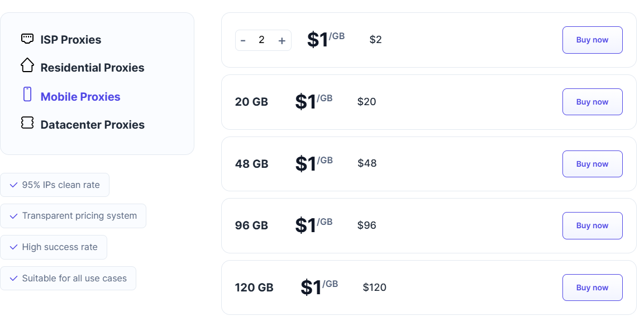
Task: Click the checkmark on Suitable for all use cases
Action: pyautogui.click(x=14, y=278)
